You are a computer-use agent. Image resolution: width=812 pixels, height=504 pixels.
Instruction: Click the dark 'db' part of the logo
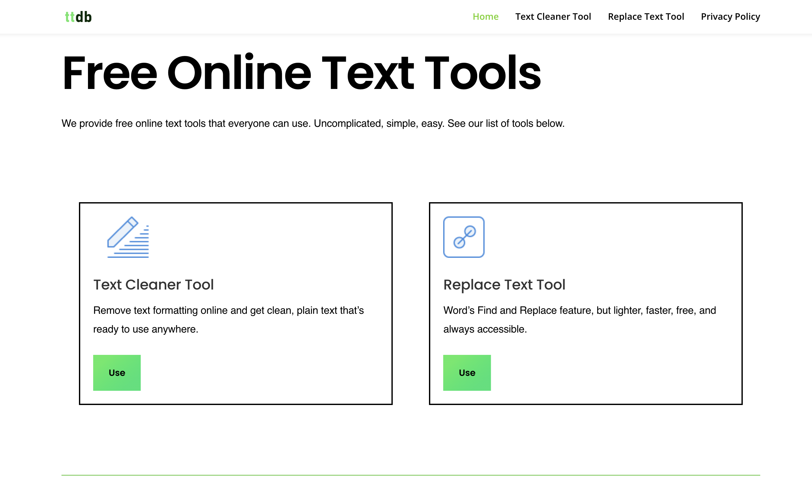(x=84, y=16)
